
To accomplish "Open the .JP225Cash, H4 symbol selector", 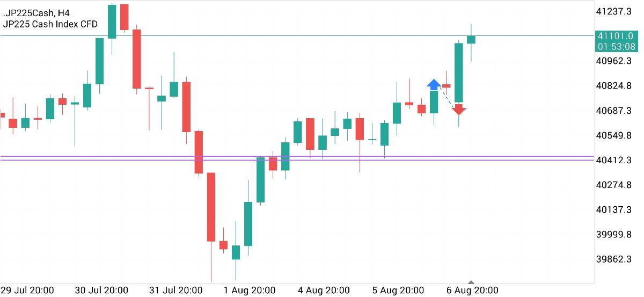I will click(x=36, y=13).
